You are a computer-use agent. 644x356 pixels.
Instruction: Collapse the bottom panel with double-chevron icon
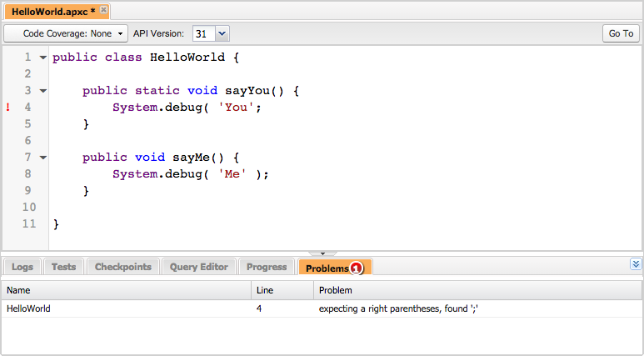[x=636, y=264]
